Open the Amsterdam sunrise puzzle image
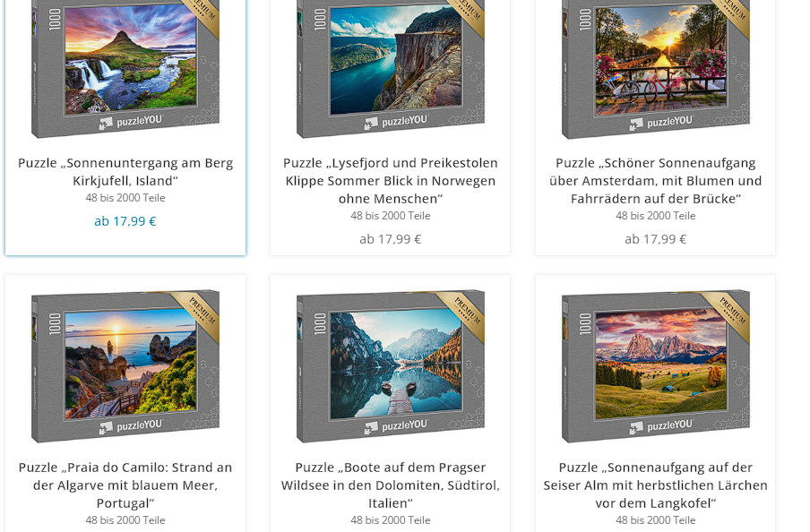Image resolution: width=810 pixels, height=532 pixels. (656, 69)
